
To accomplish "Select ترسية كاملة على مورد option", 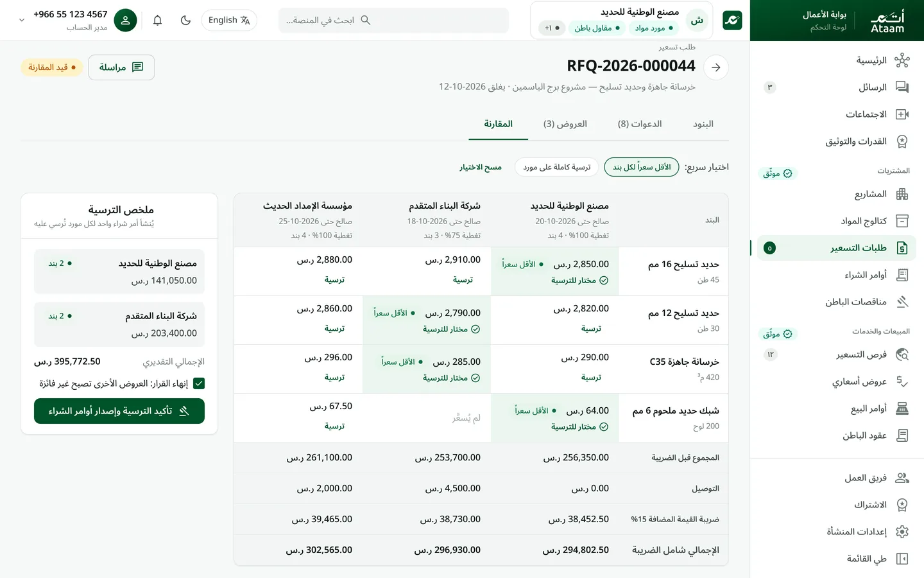I will [556, 167].
